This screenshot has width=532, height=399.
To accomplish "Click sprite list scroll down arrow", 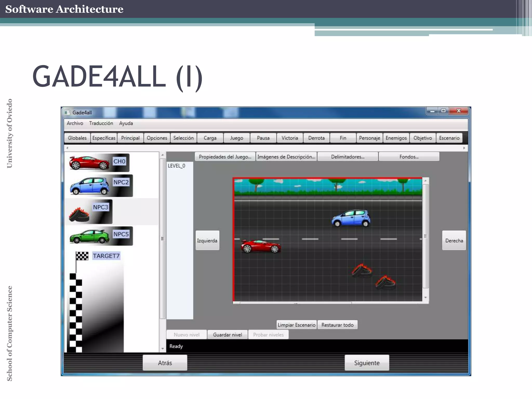I will click(x=163, y=349).
